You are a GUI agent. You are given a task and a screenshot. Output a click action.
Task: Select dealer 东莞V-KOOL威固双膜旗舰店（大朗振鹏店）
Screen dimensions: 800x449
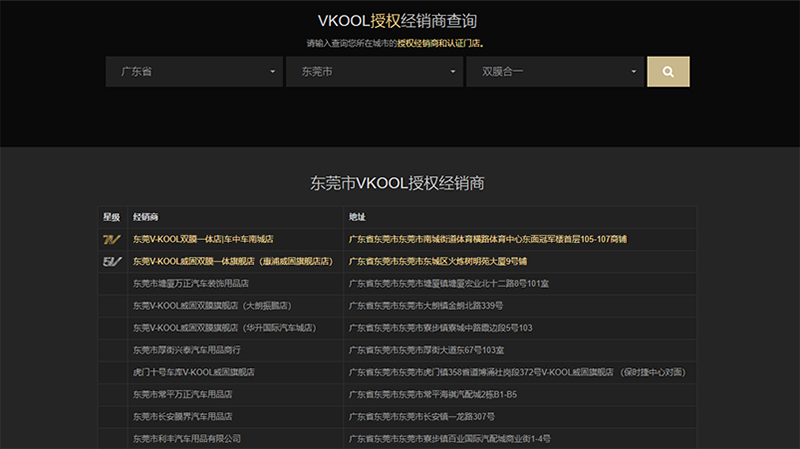(212, 306)
